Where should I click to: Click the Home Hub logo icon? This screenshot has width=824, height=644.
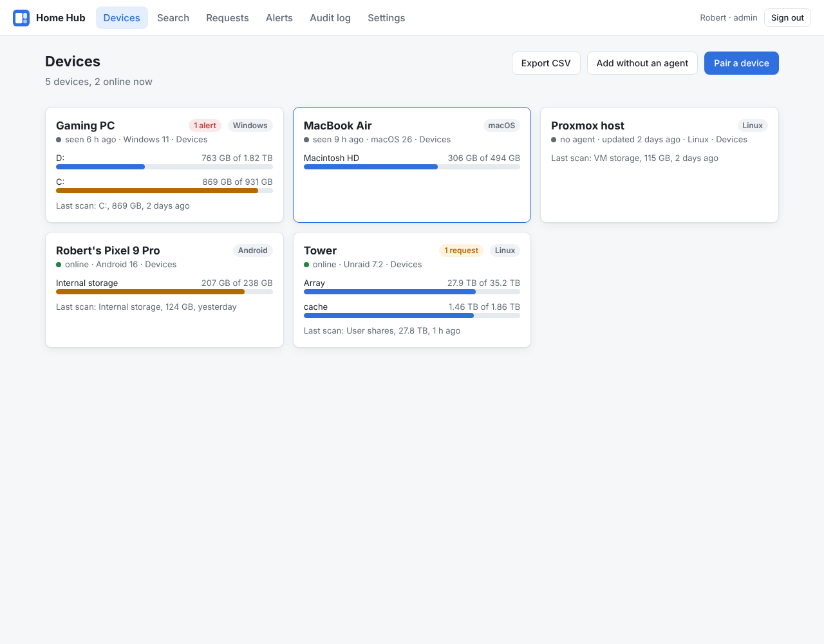coord(21,18)
